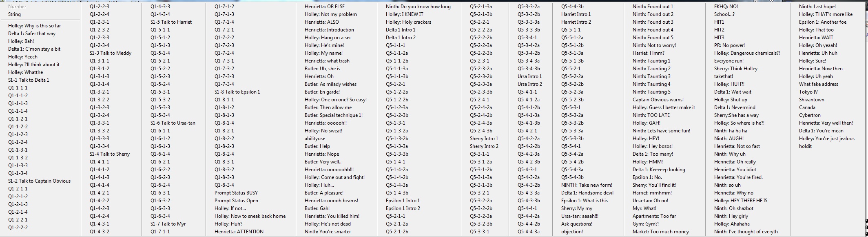Choose 'What fake address'
This screenshot has width=868, height=237.
click(x=819, y=84)
